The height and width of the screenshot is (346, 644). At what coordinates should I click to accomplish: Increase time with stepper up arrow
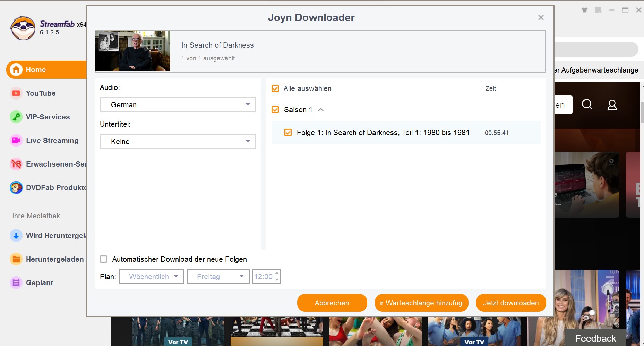[277, 273]
